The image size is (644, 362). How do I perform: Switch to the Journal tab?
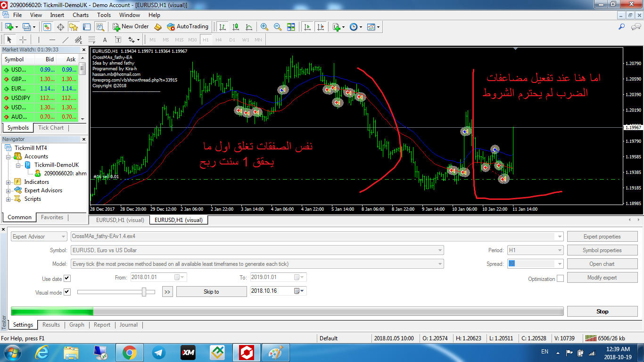pos(128,325)
